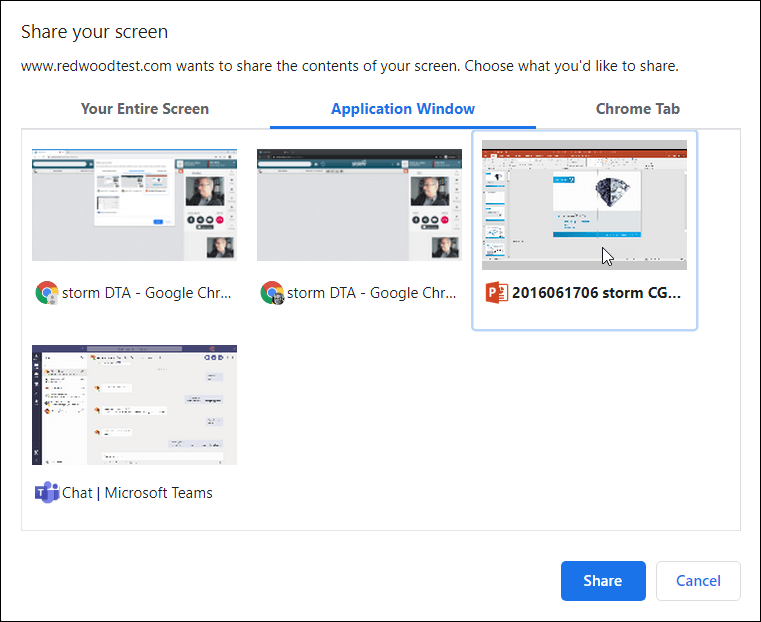
Task: Click the 'Share your screen' heading text
Action: [95, 32]
